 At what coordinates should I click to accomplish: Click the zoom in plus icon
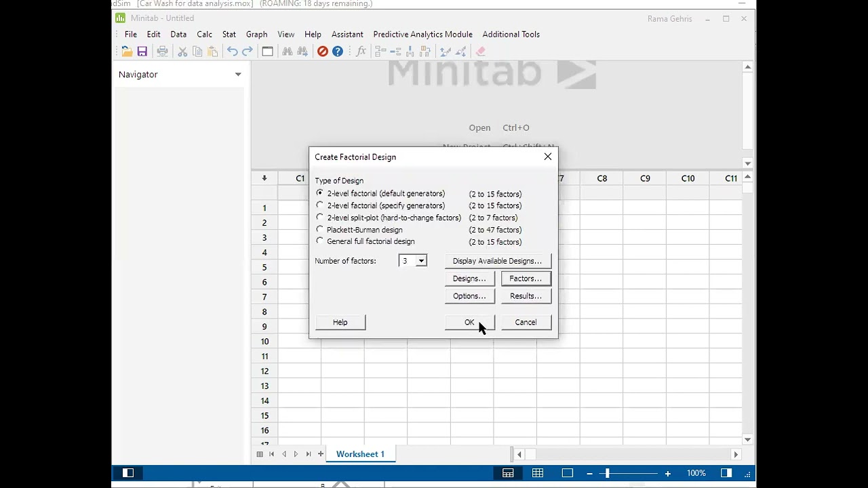668,473
